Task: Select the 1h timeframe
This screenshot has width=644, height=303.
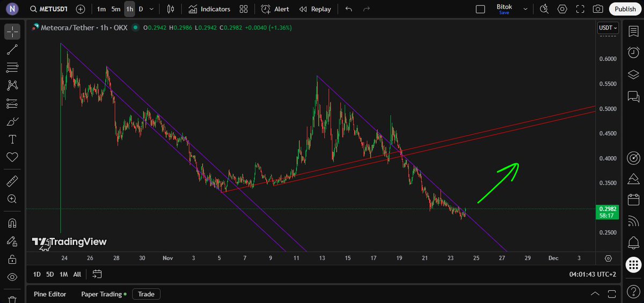Action: (x=129, y=9)
